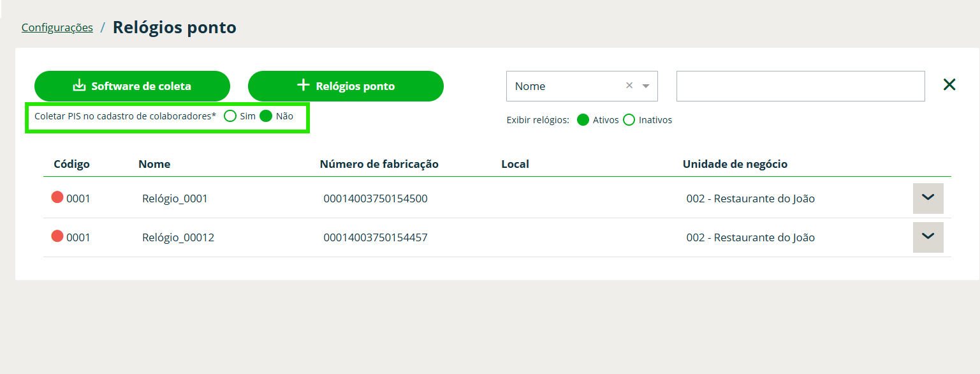Click the Software de coleta button

point(132,86)
